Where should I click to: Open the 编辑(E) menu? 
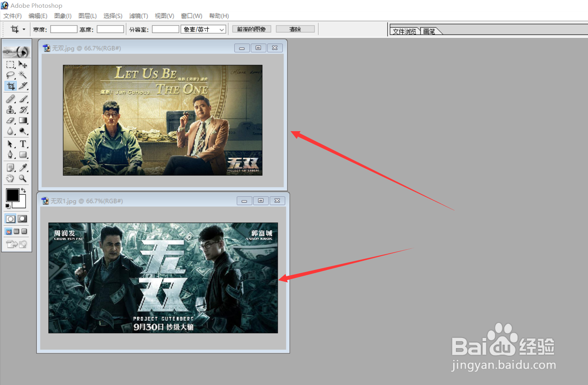pyautogui.click(x=38, y=16)
